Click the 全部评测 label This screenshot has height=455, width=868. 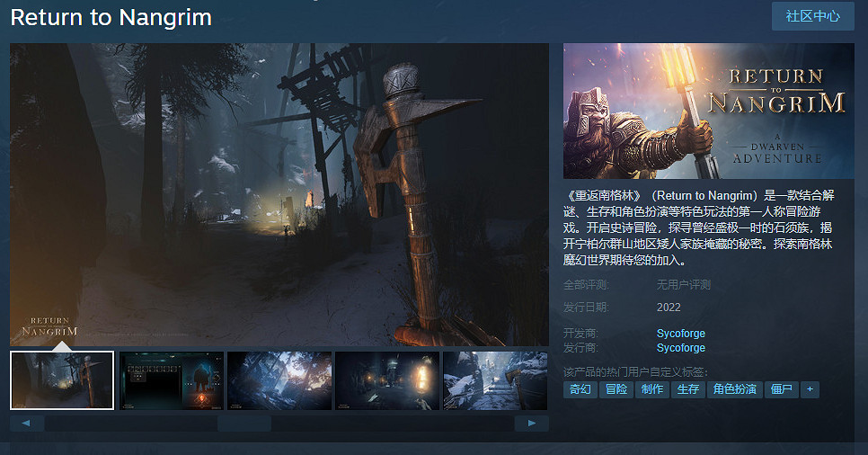coord(586,285)
